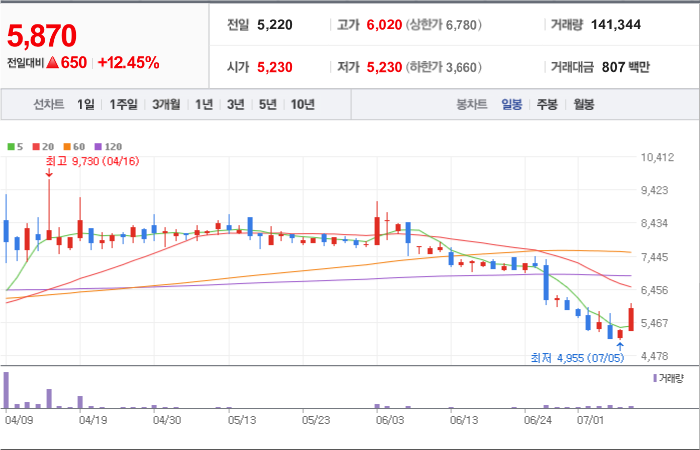700x450 pixels.
Task: Click the green 5-day average legend swatch
Action: click(x=11, y=146)
